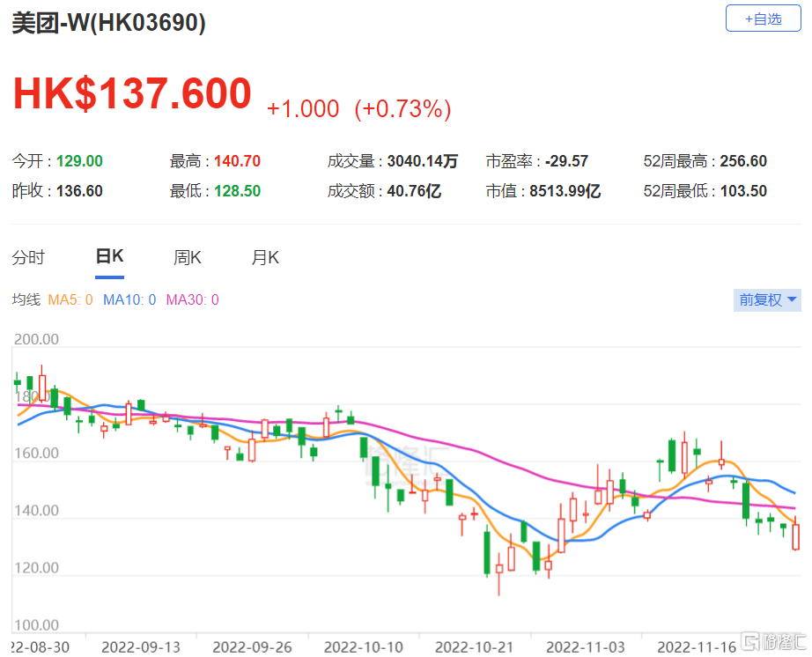Click the 最低 value 128.50
Screen dimensions: 812x657
click(237, 191)
